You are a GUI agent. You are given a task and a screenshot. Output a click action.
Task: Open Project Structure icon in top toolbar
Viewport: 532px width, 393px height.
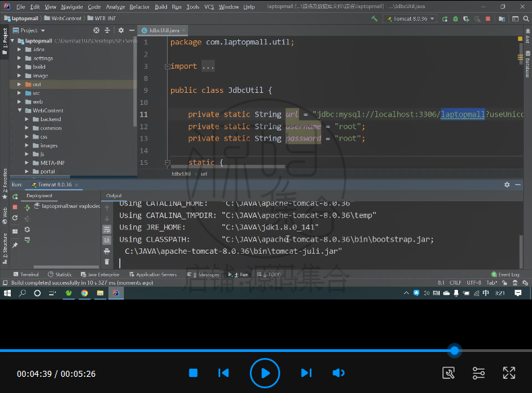pos(502,19)
